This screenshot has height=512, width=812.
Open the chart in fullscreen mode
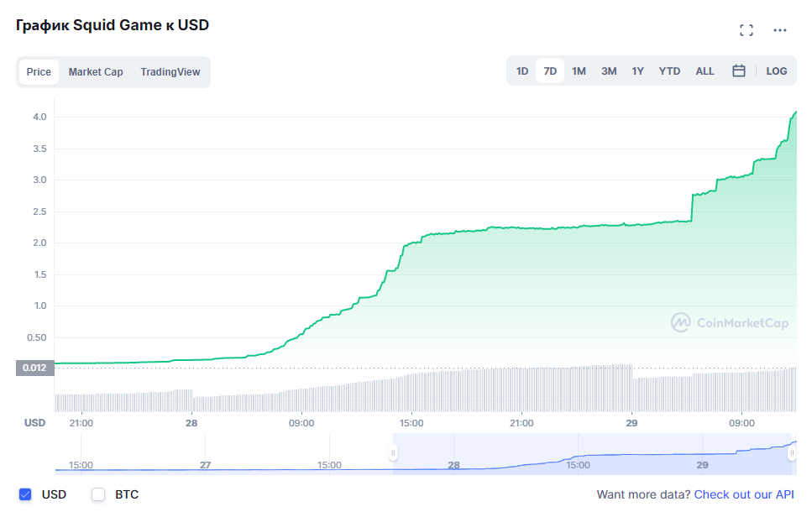point(747,30)
